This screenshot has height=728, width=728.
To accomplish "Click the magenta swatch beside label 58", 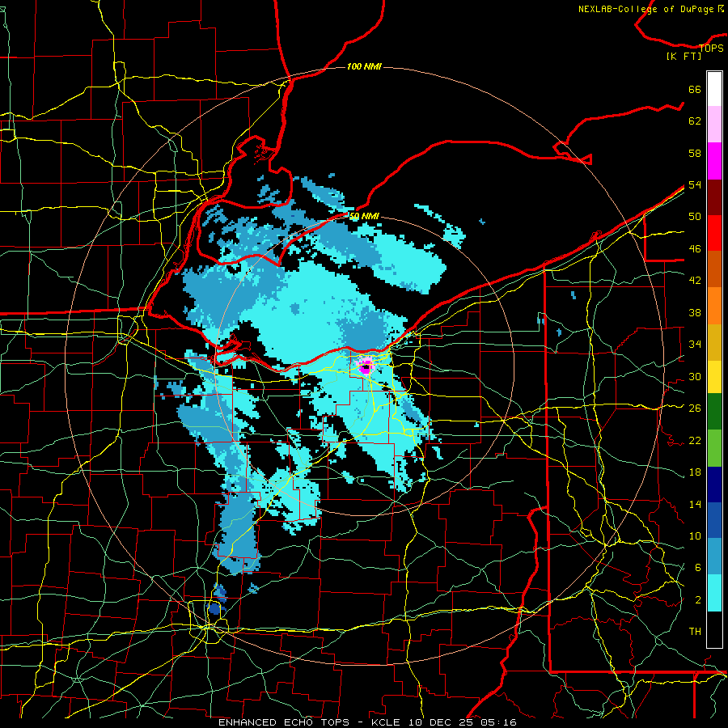I will point(714,161).
